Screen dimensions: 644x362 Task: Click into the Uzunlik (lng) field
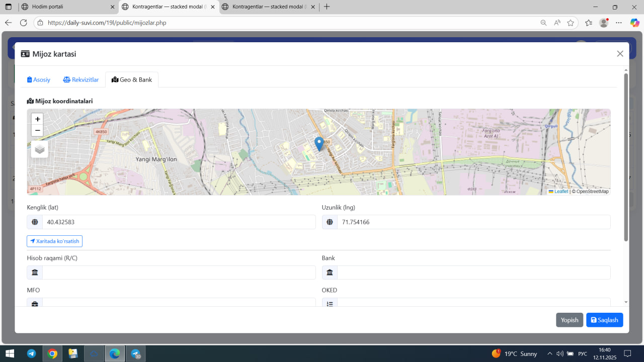coord(473,222)
